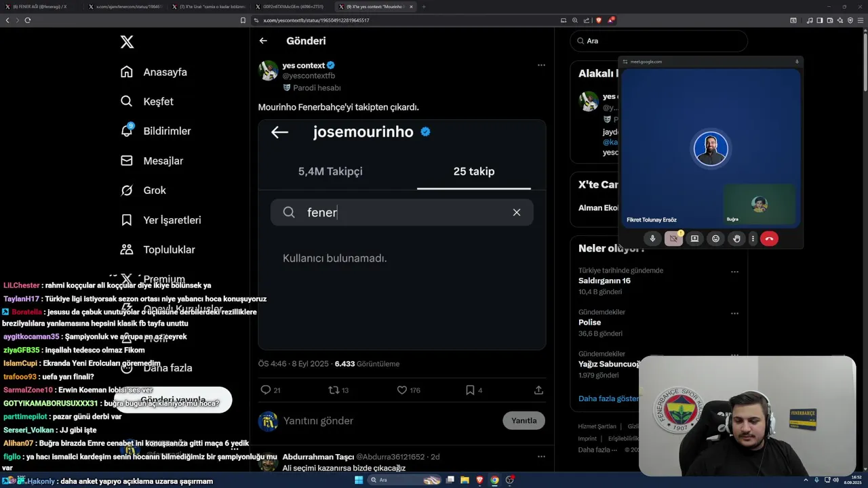Image resolution: width=868 pixels, height=488 pixels.
Task: Open Grok from the sidebar
Action: 143,190
